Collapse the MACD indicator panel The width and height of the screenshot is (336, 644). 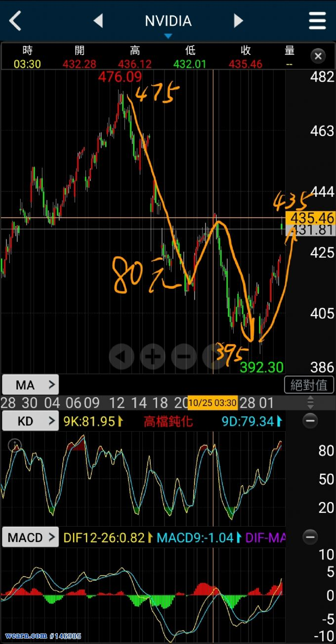pos(310,537)
